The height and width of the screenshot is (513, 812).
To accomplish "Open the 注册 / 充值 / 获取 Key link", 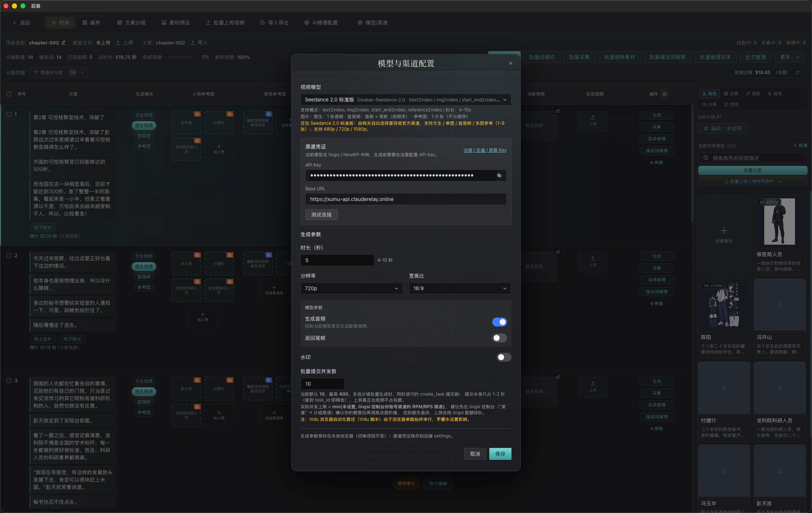I will tap(485, 150).
